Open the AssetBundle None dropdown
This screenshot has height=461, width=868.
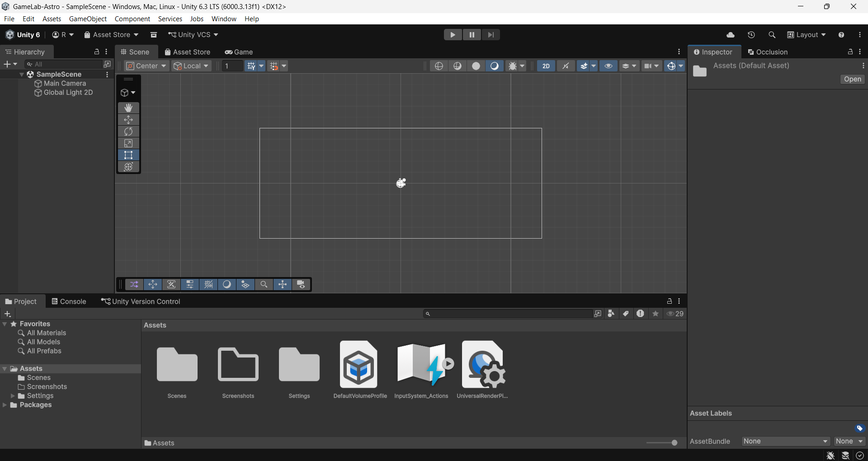tap(786, 442)
